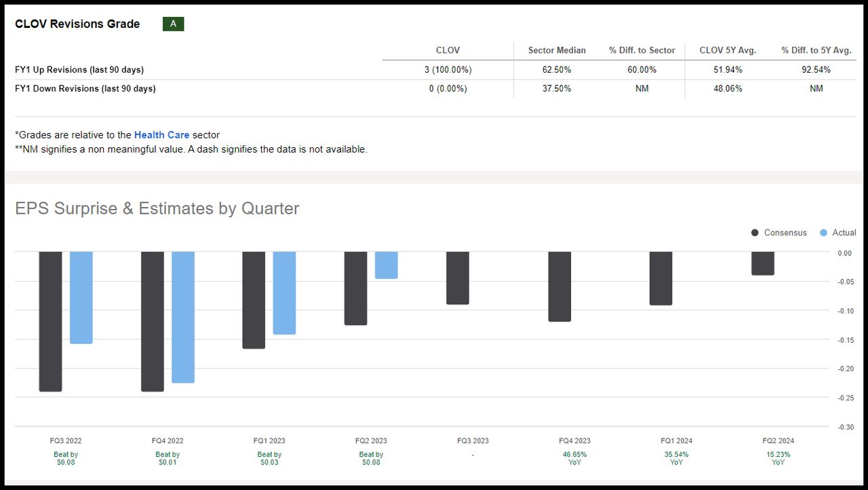Screen dimensions: 868x490
Task: Click the FQ4 2023 consensus bar
Action: pos(559,286)
